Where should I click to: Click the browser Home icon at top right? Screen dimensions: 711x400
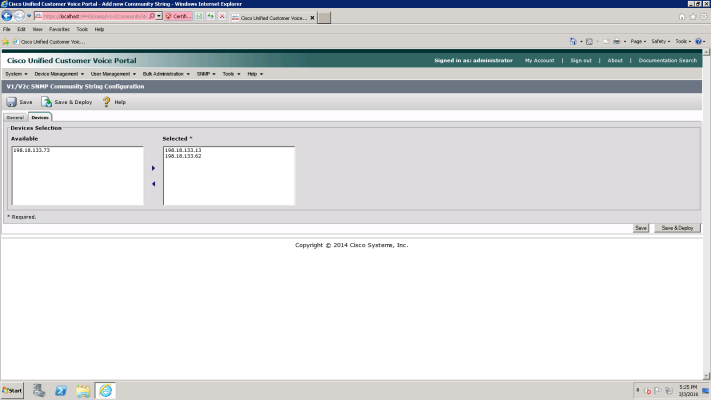click(x=682, y=17)
